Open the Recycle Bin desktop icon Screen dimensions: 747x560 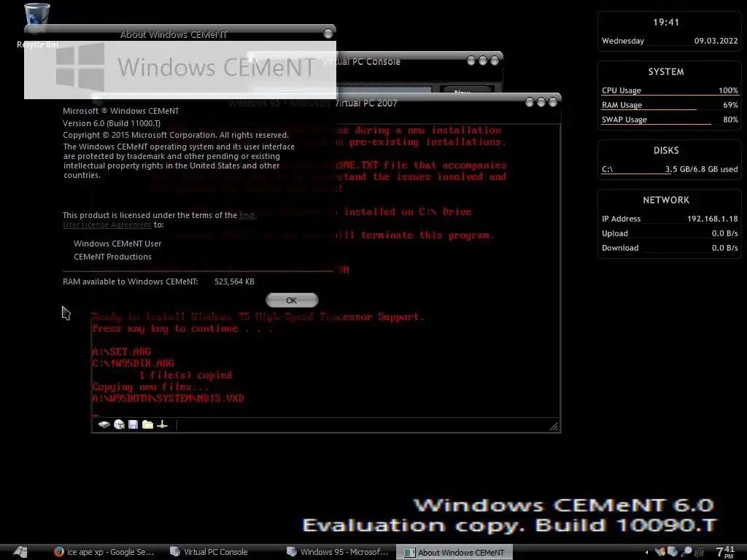[x=36, y=25]
